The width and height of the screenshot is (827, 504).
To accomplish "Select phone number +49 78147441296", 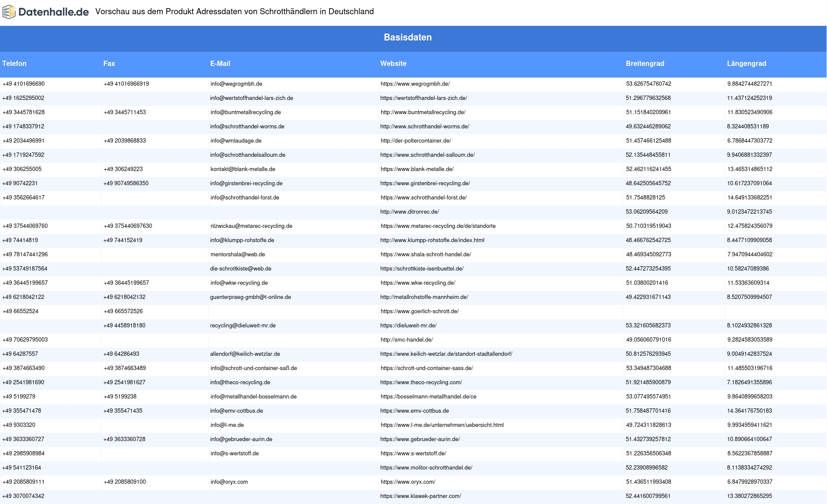I will [x=25, y=255].
